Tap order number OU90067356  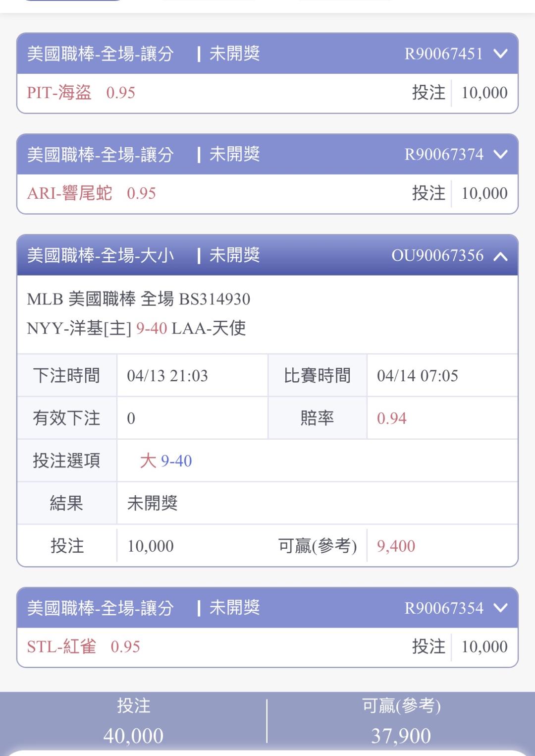[x=437, y=255]
